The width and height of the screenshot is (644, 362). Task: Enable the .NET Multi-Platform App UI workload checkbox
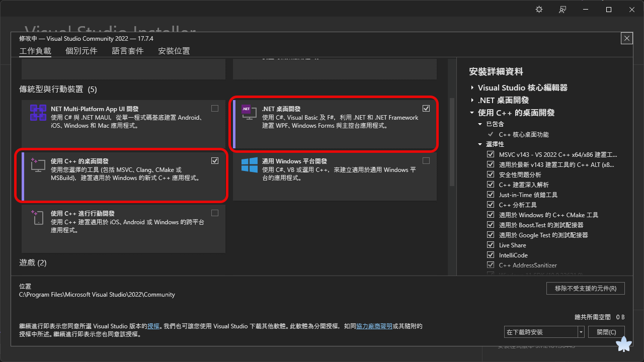[215, 108]
